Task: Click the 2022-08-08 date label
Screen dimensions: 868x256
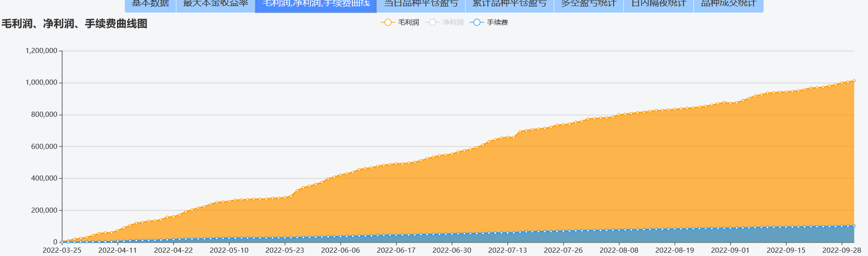Action: (x=619, y=250)
